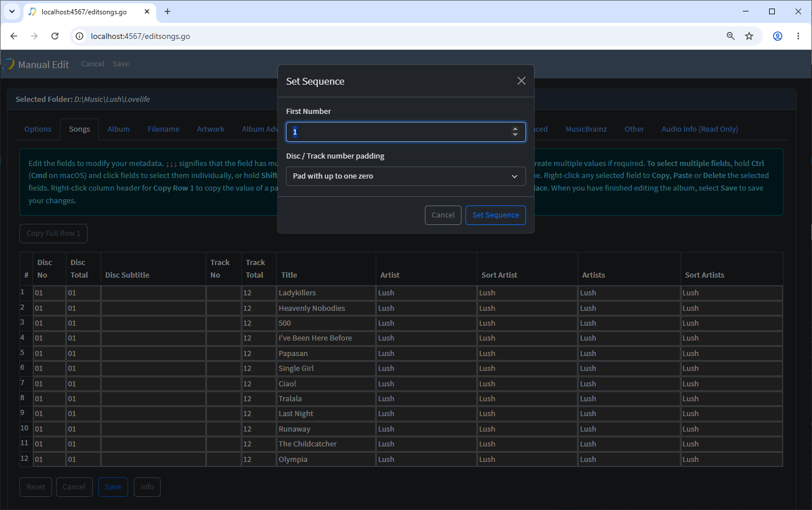The image size is (812, 510).
Task: Open a new browser tab
Action: tap(168, 11)
